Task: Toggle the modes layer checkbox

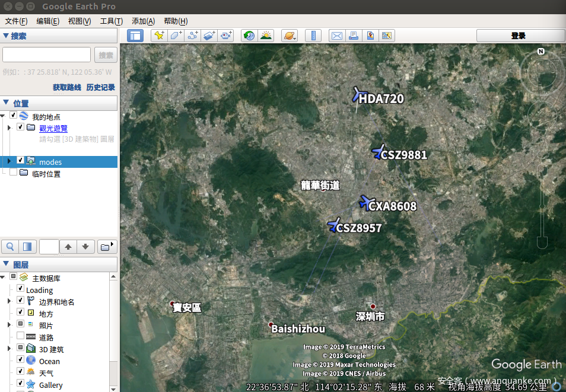Action: [21, 160]
